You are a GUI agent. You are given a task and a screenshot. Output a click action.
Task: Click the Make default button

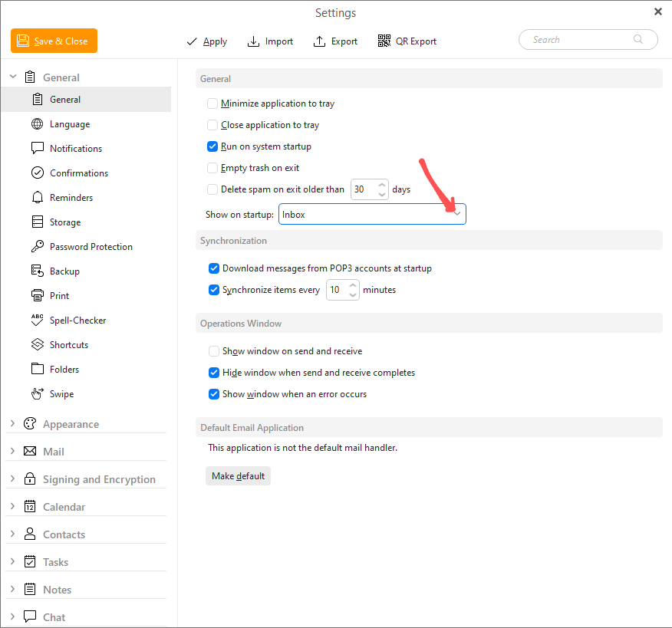tap(238, 476)
